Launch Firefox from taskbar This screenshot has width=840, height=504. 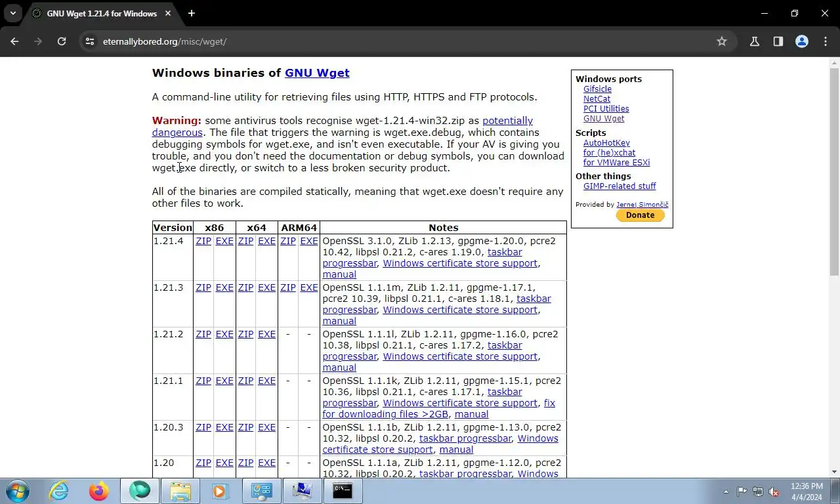(x=99, y=491)
